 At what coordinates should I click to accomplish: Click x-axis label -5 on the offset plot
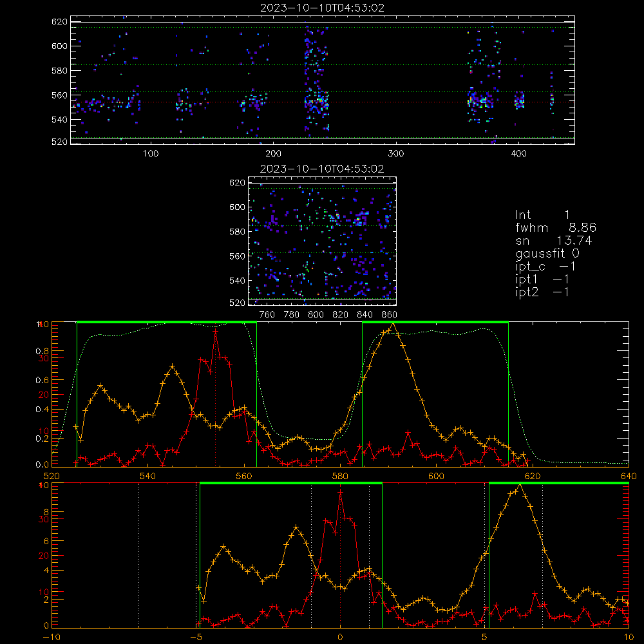(196, 638)
